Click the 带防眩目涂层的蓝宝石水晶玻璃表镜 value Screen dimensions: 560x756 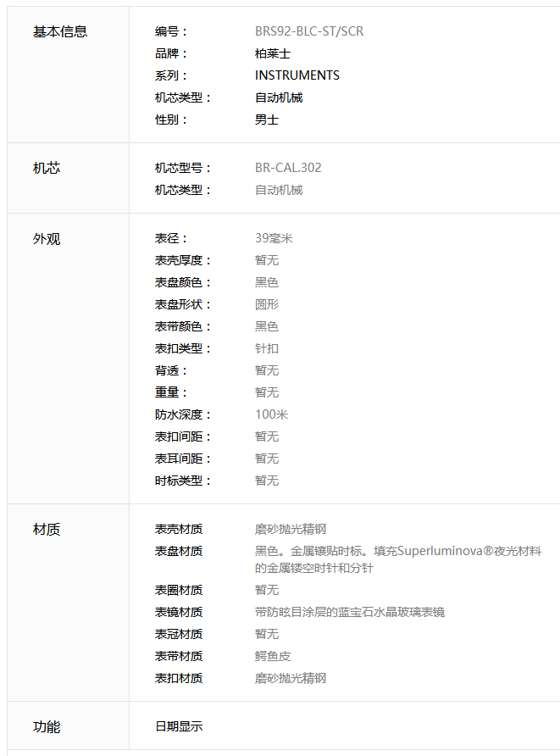coord(349,612)
